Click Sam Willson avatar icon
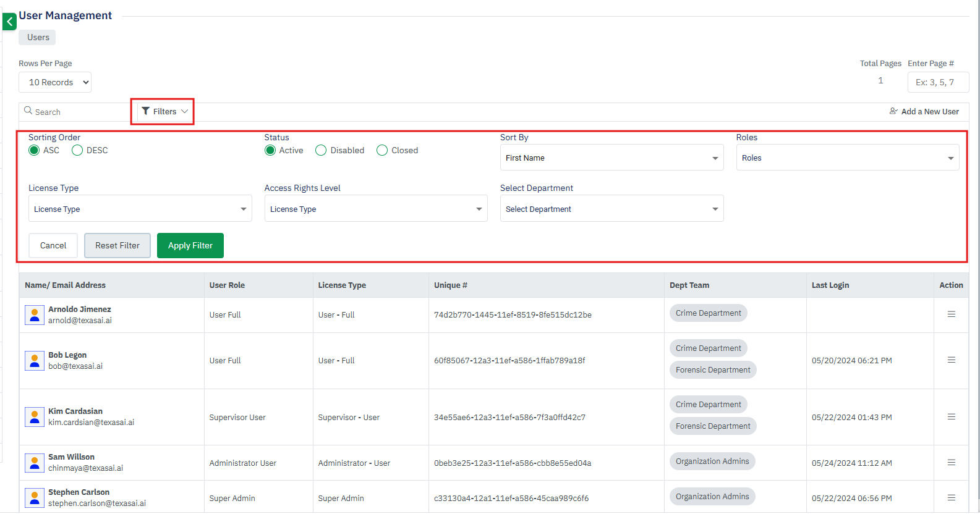 (35, 463)
